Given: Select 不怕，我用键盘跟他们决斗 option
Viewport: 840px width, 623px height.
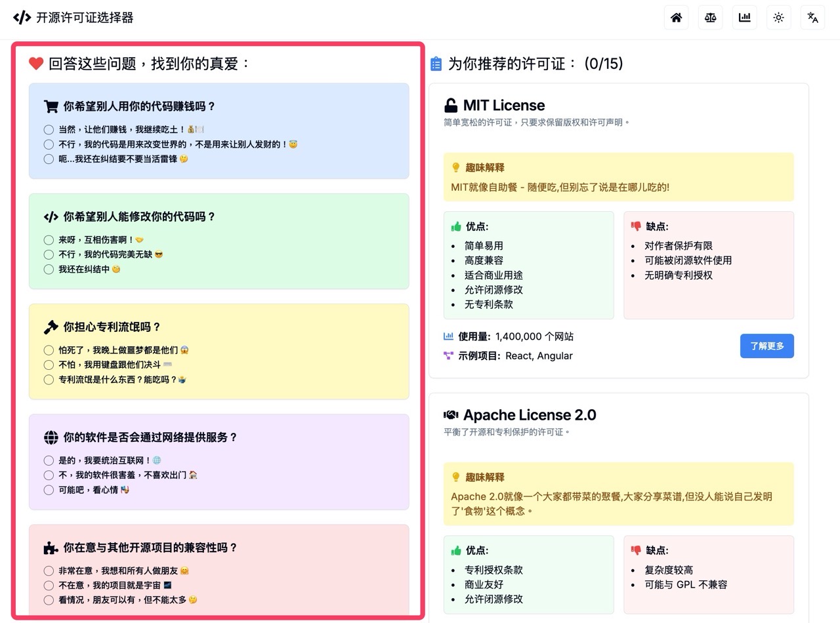Looking at the screenshot, I should 49,365.
